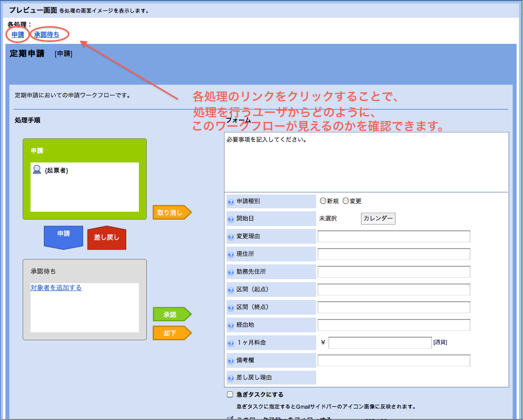Click the help icon next to 申請種別
The height and width of the screenshot is (420, 523).
[230, 201]
